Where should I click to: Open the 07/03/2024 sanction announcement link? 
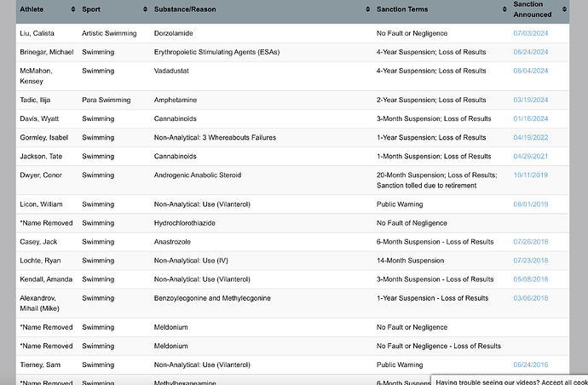coord(531,33)
